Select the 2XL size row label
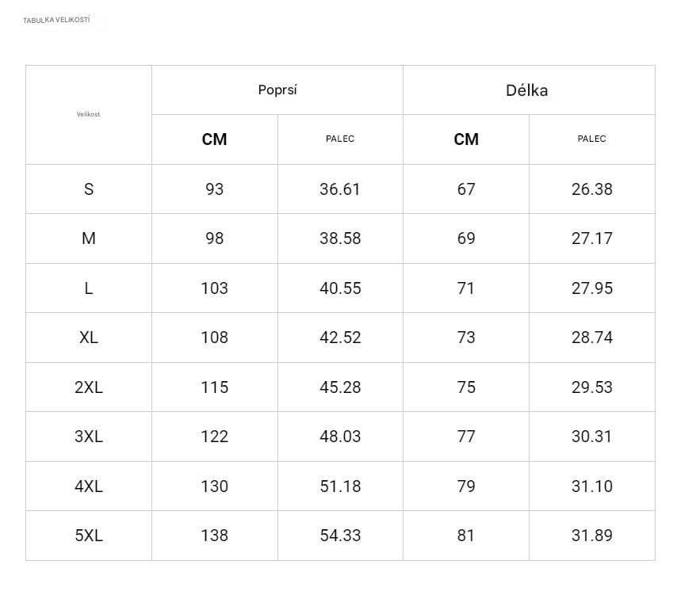Screen dimensions: 700x595 pyautogui.click(x=89, y=387)
